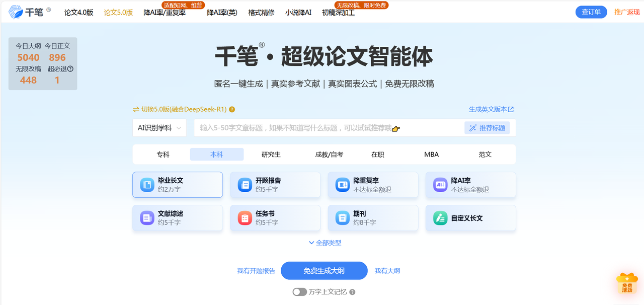Click the 真实参考文献 tagline text
The width and height of the screenshot is (644, 305).
(295, 84)
